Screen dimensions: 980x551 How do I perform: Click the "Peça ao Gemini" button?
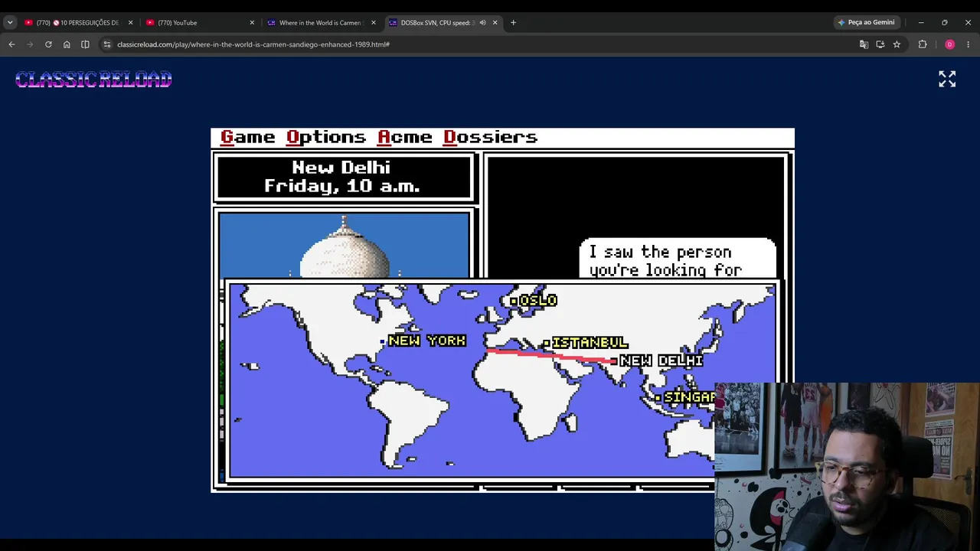tap(866, 23)
